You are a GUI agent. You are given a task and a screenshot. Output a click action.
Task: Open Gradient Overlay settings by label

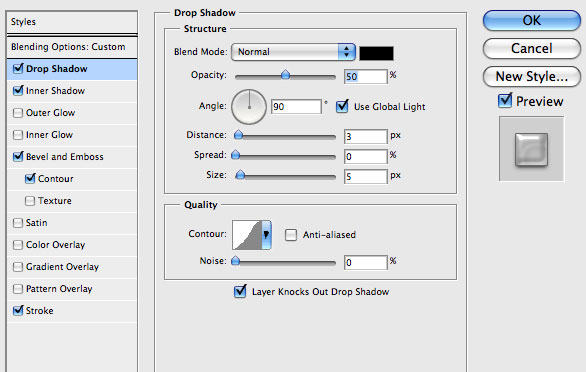point(62,267)
